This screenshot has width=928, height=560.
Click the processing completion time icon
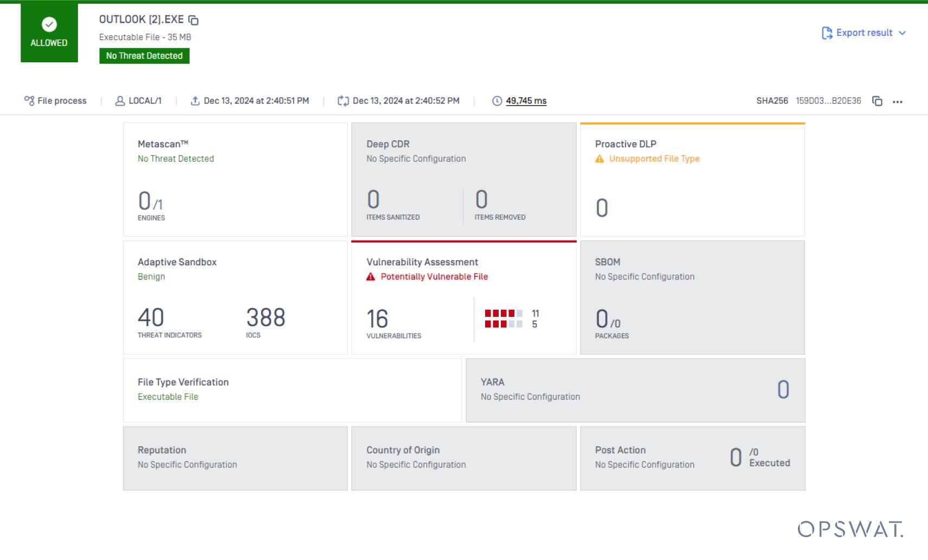pyautogui.click(x=343, y=100)
